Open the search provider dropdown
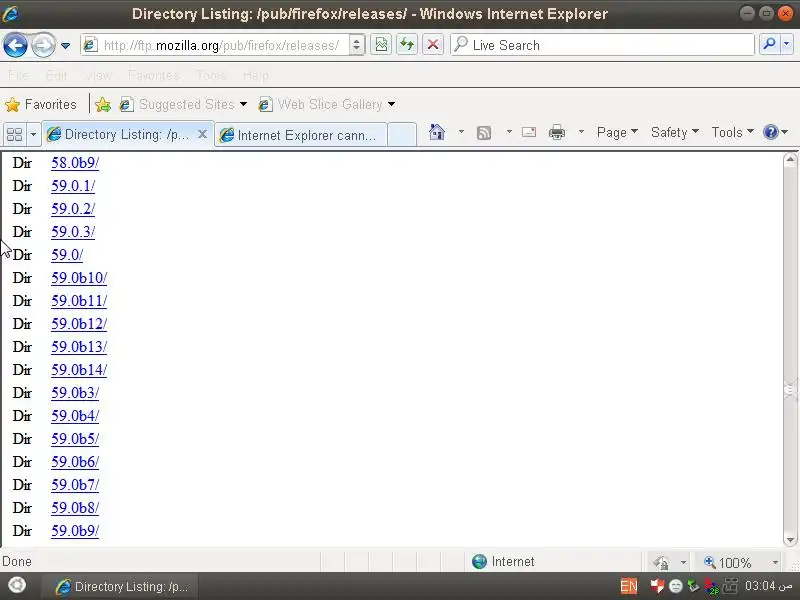This screenshot has width=800, height=600. (x=786, y=45)
